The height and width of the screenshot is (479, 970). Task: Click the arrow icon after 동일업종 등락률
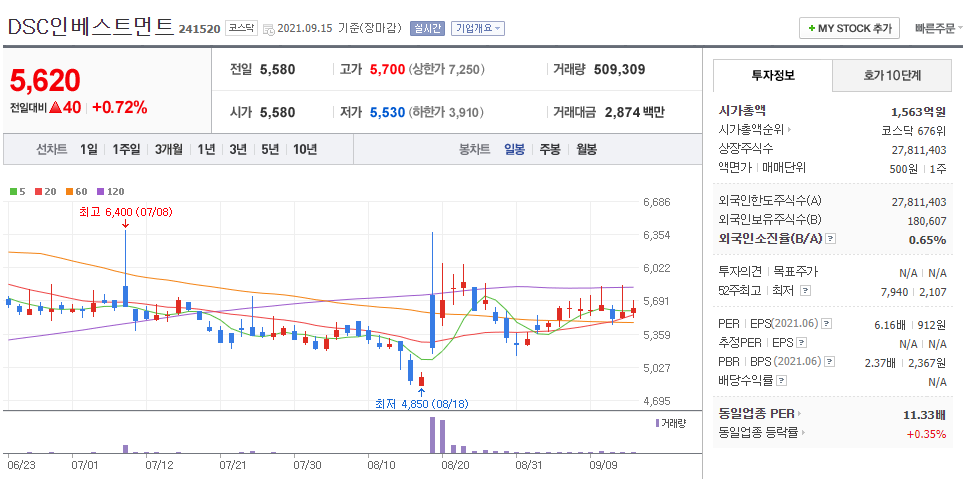tap(804, 433)
